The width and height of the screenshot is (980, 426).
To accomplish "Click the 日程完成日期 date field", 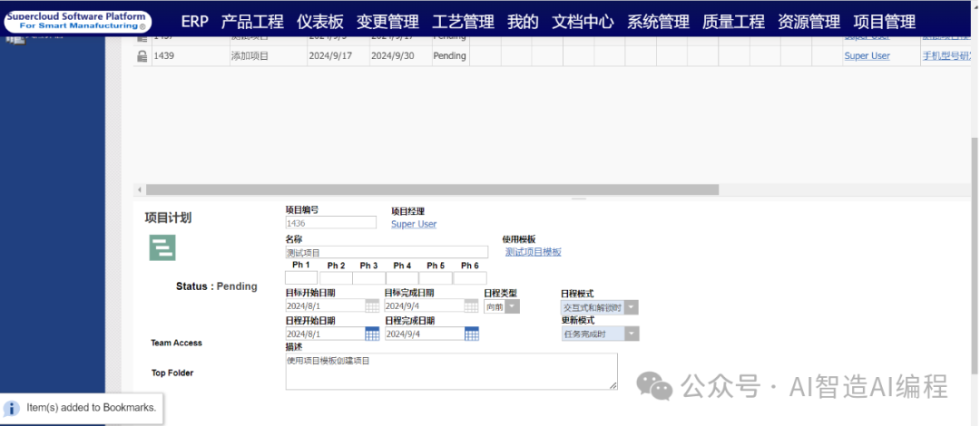I will pyautogui.click(x=425, y=334).
